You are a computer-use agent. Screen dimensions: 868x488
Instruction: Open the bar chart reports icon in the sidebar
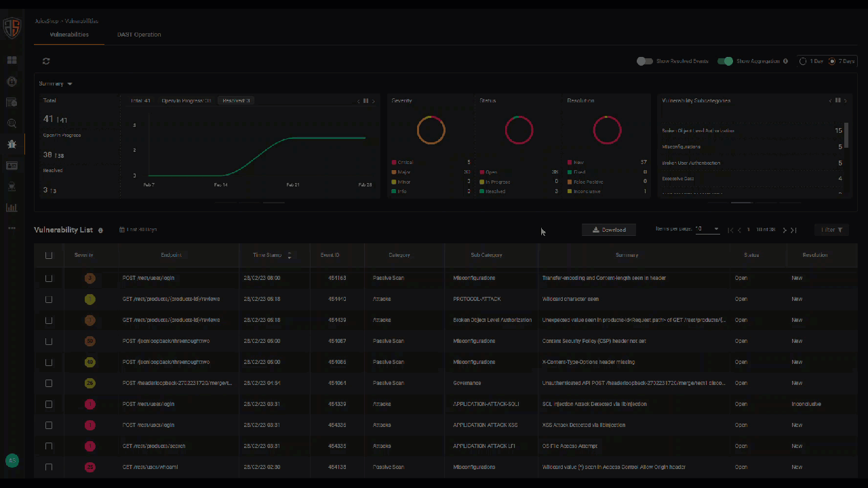(x=12, y=207)
